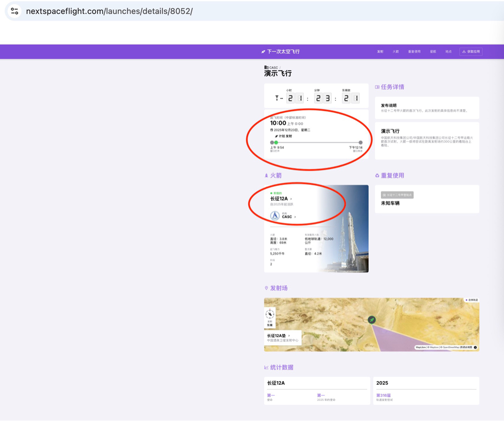Image resolution: width=504 pixels, height=421 pixels.
Task: Click the map attribution info icon
Action: click(475, 347)
